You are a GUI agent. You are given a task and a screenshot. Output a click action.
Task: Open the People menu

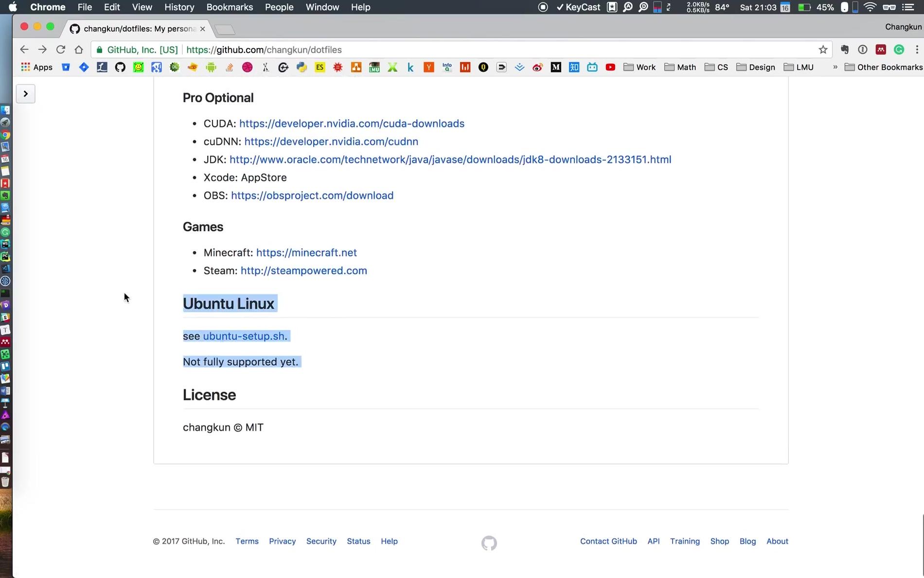coord(279,7)
